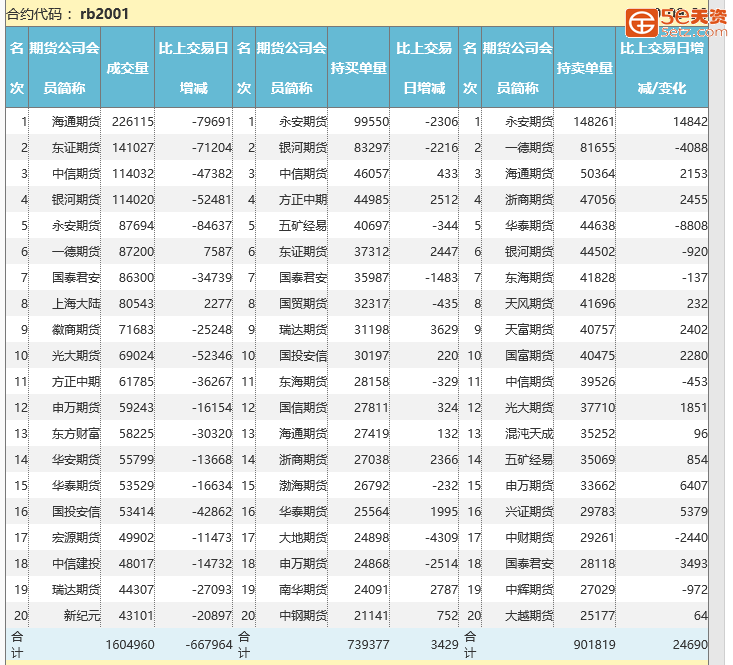
Task: Click the 中财期货 company name
Action: click(x=529, y=538)
